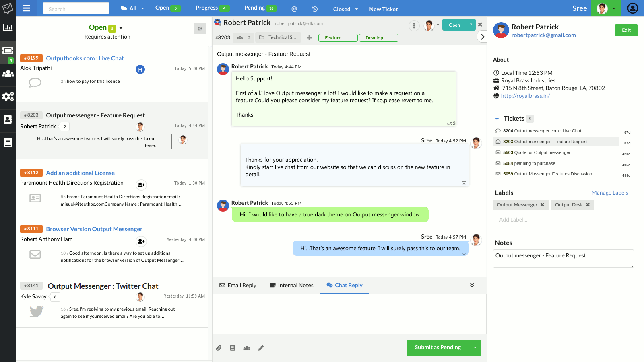Open 5503 Quote for Output messenger
The height and width of the screenshot is (362, 644).
pyautogui.click(x=537, y=152)
